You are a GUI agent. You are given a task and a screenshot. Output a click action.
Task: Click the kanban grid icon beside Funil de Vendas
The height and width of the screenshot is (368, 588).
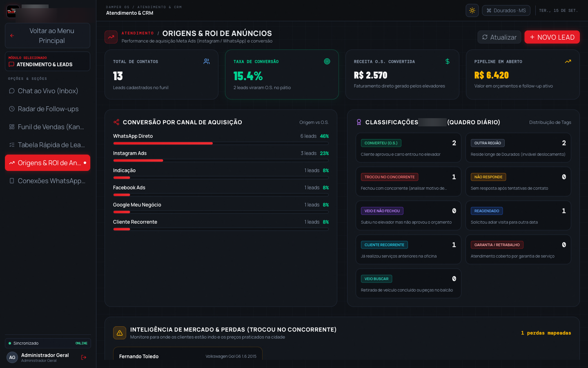tap(12, 127)
